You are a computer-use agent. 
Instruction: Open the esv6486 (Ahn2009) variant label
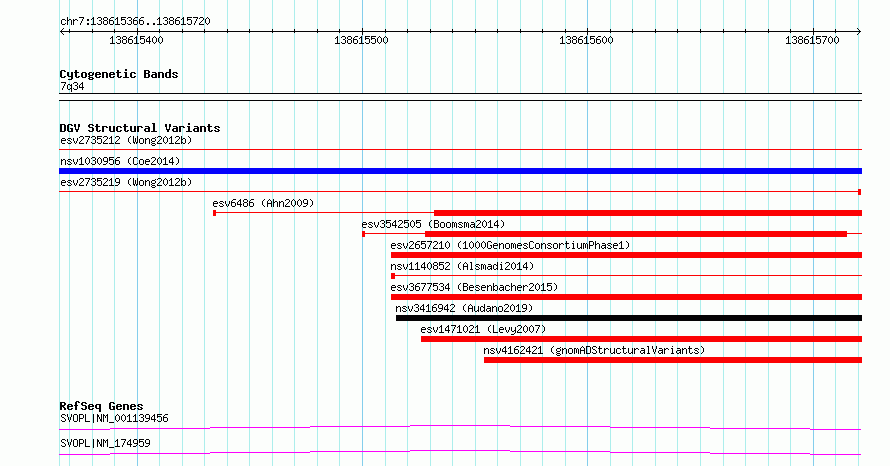[x=263, y=203]
